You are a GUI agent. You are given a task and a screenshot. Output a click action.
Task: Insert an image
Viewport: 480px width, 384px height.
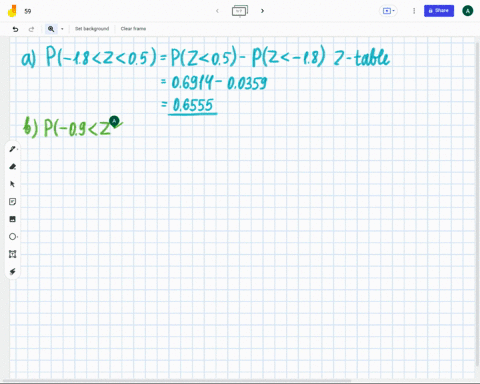(13, 219)
